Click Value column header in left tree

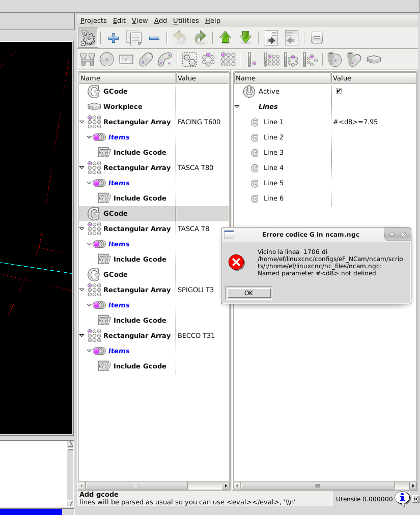[203, 78]
